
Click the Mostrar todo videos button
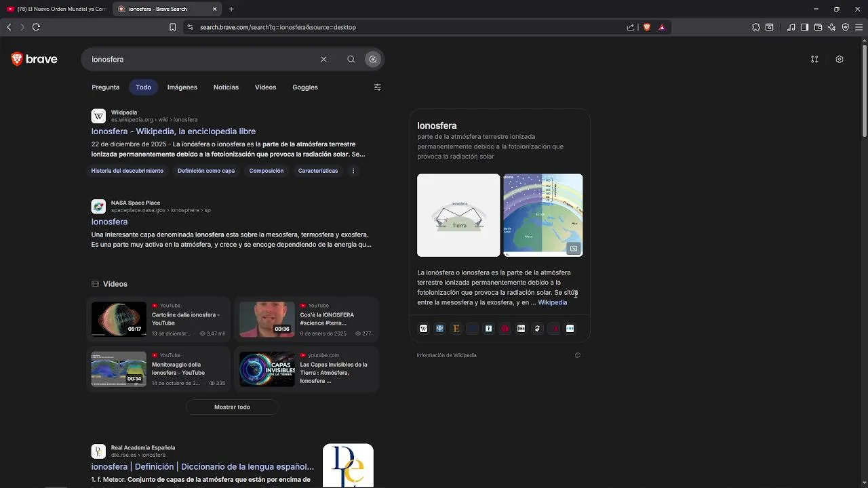(x=232, y=407)
